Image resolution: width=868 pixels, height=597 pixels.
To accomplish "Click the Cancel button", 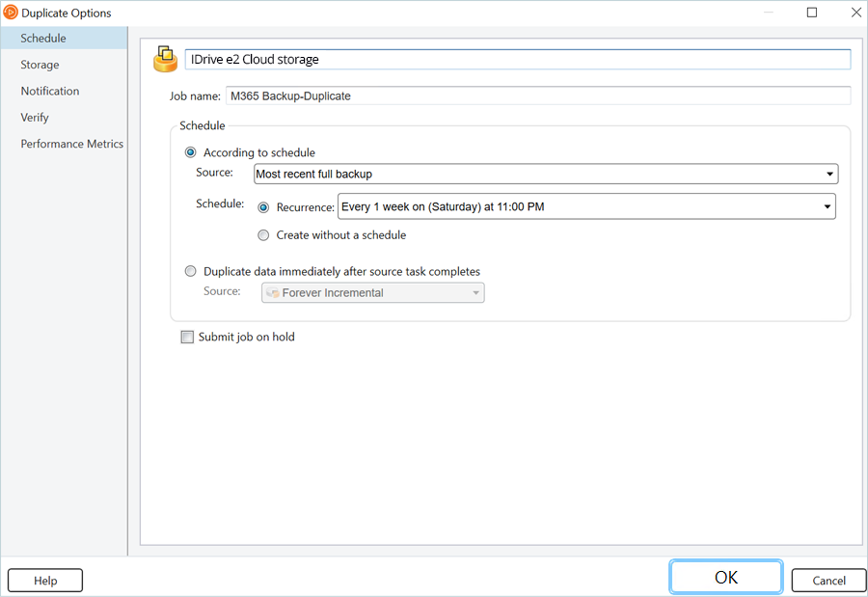I will point(828,581).
